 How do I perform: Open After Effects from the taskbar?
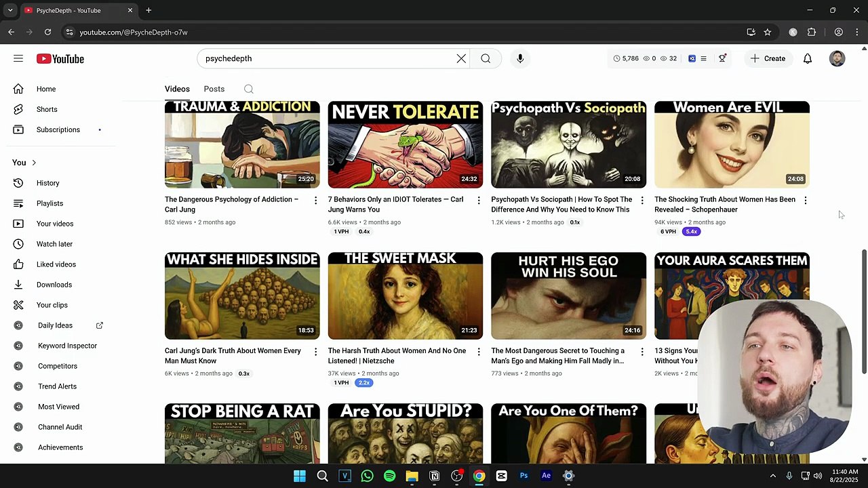(546, 476)
